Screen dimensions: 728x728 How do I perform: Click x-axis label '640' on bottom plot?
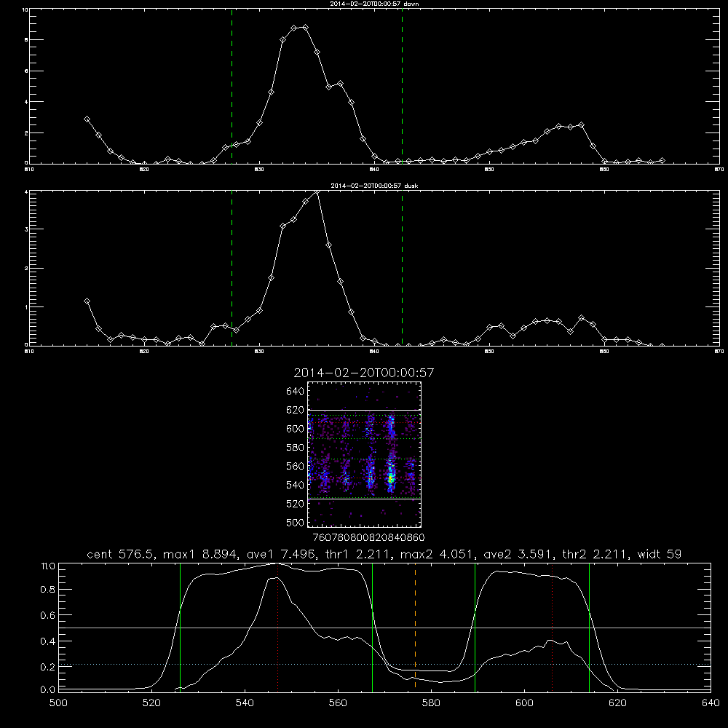711,703
